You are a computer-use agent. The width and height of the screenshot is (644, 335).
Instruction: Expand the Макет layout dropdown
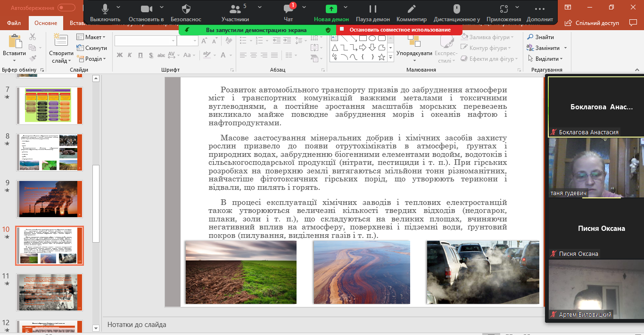point(91,37)
